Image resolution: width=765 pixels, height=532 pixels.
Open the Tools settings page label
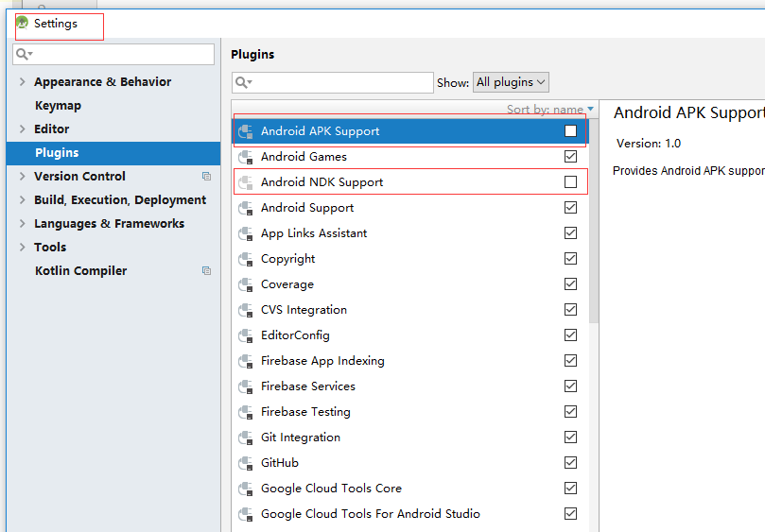pos(50,248)
